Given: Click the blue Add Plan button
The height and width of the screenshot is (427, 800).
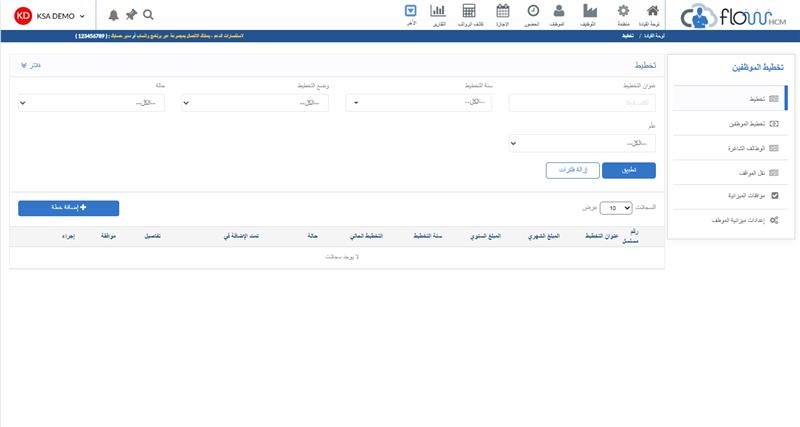Looking at the screenshot, I should 68,207.
